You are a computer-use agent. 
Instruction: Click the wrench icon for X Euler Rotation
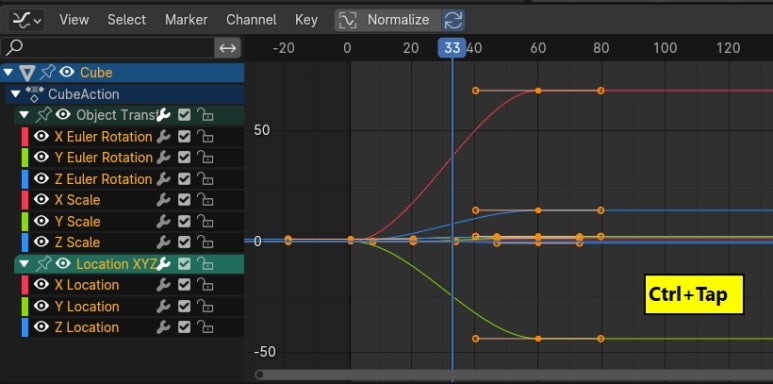163,137
